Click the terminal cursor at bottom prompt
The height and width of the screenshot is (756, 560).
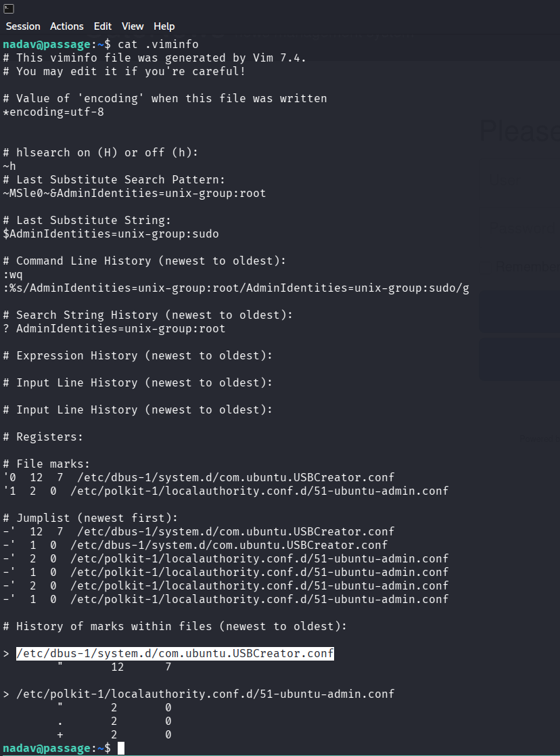click(x=121, y=748)
